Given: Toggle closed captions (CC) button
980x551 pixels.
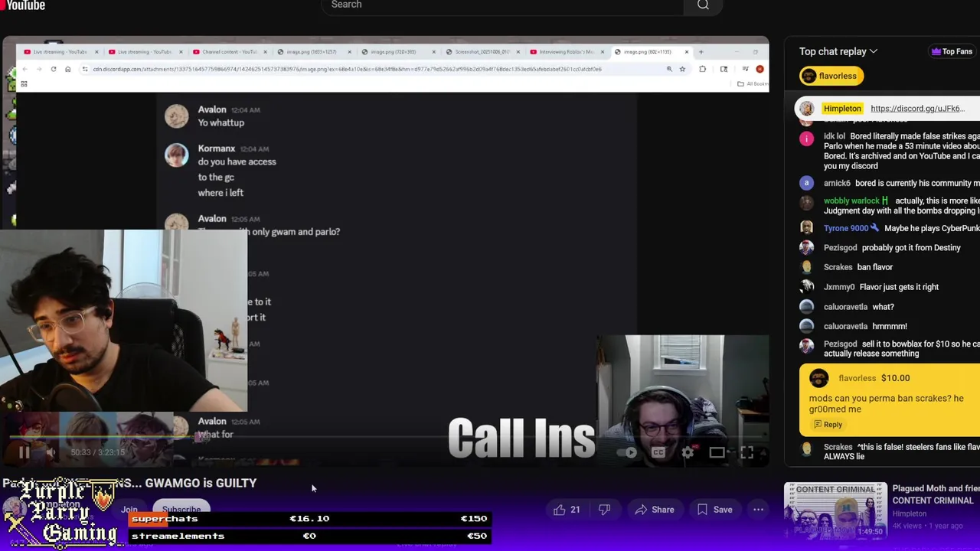Looking at the screenshot, I should pos(658,452).
